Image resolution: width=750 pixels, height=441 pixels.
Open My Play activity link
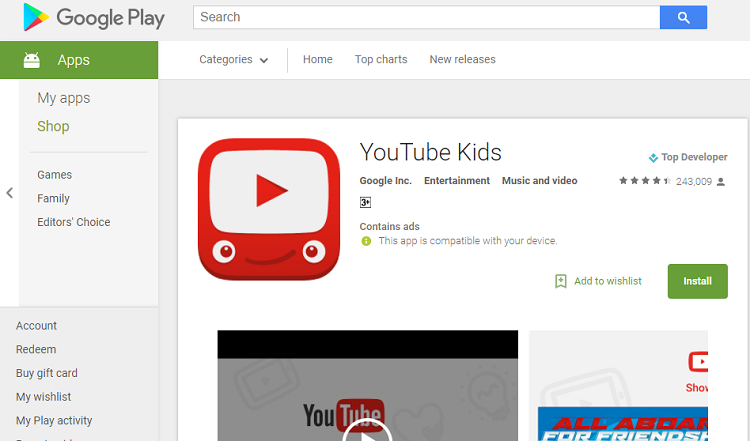pos(54,421)
